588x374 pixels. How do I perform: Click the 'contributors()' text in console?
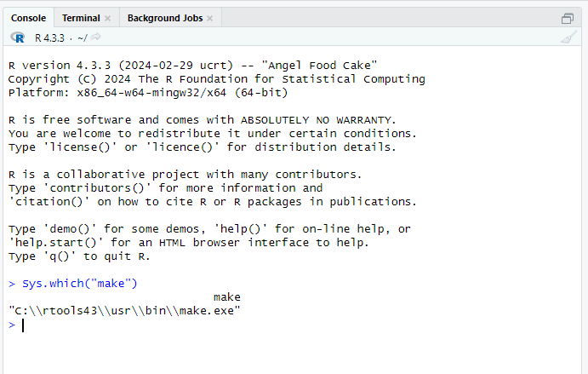pyautogui.click(x=97, y=188)
